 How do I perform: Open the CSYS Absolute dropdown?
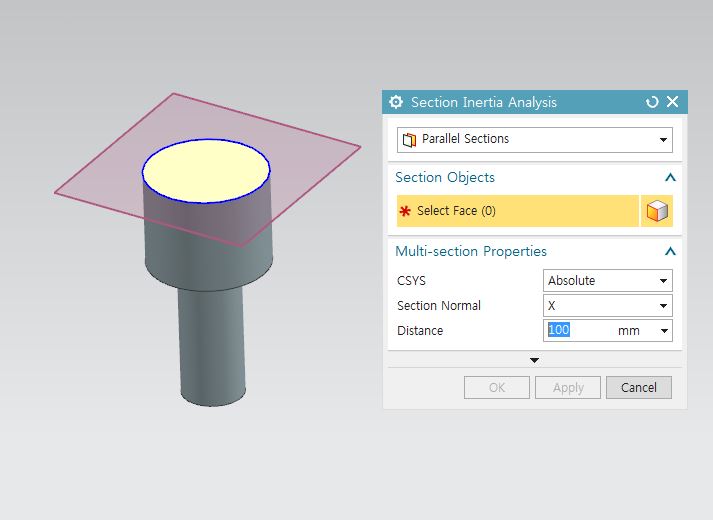coord(663,281)
